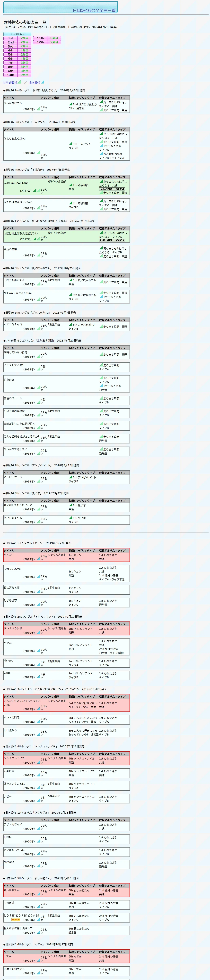Select the 7th single navigation cell

[x=10, y=63]
